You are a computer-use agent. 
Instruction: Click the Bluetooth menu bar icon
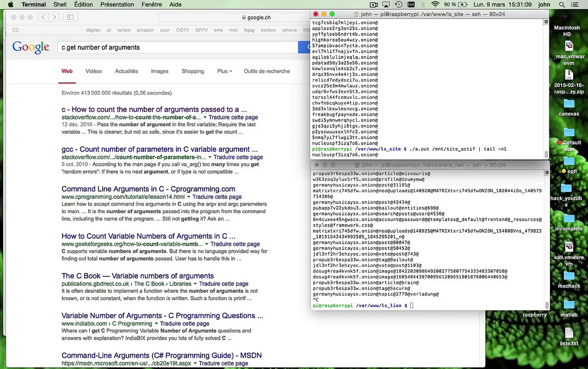tap(423, 5)
